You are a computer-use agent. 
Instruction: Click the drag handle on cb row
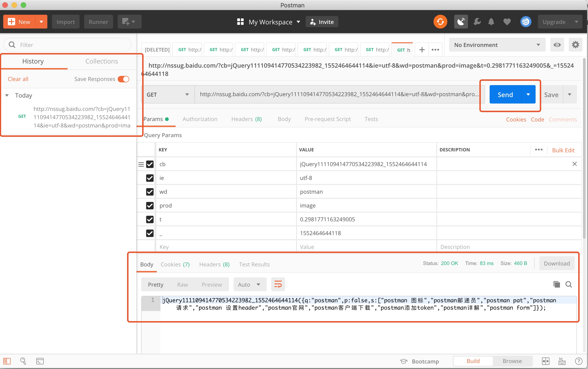click(x=141, y=164)
